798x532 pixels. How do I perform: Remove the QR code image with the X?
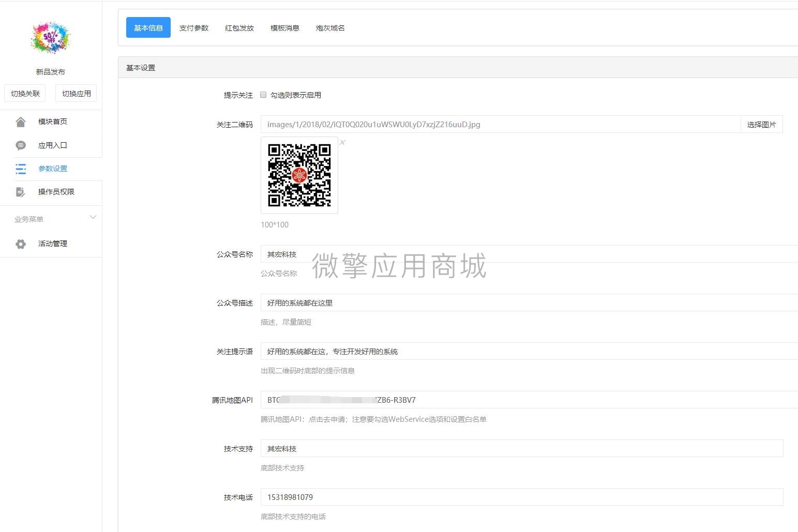342,142
